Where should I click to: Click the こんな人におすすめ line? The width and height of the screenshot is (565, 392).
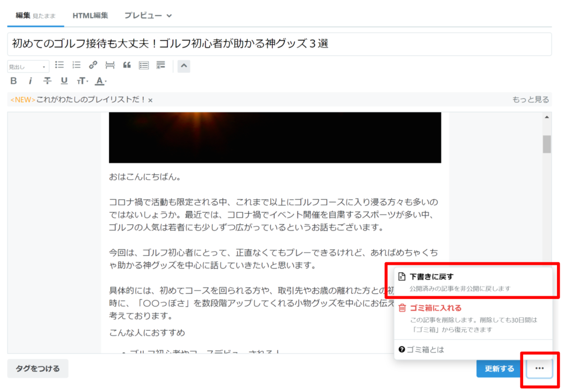[x=147, y=333]
